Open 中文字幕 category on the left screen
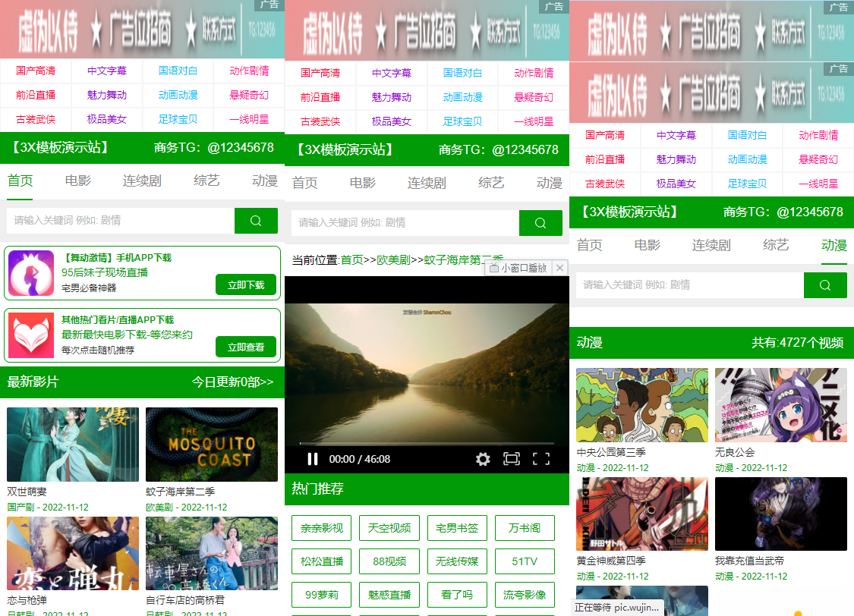The image size is (854, 616). coord(107,71)
